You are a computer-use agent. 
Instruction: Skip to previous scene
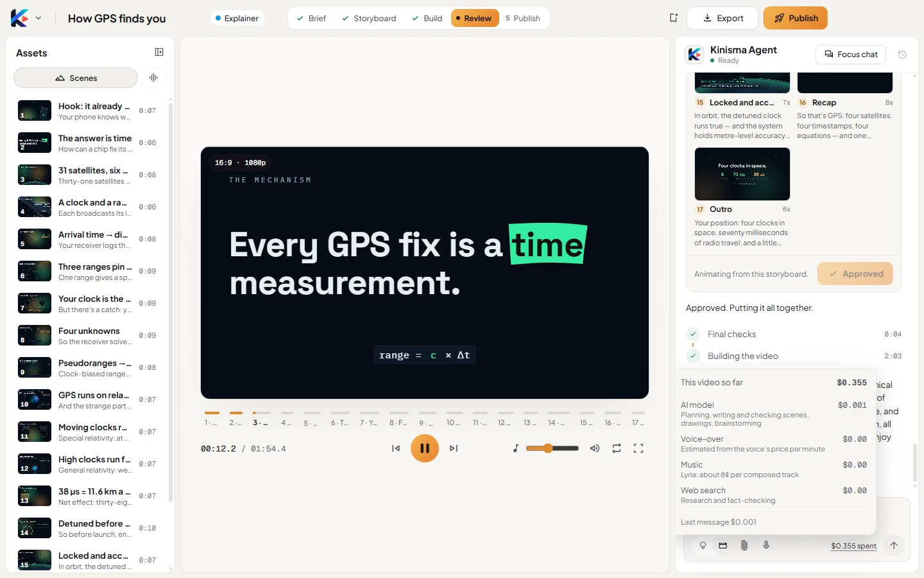[396, 448]
